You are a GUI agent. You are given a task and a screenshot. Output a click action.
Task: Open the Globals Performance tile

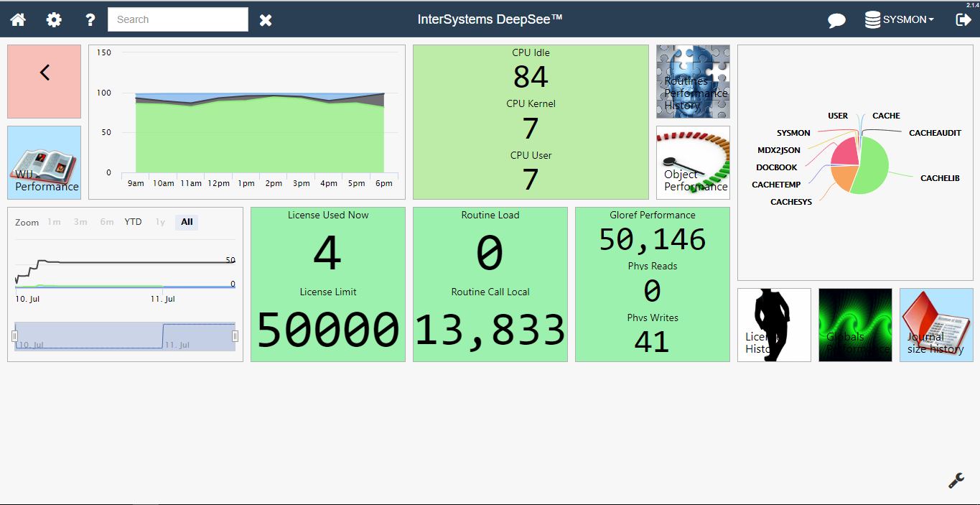(x=855, y=325)
